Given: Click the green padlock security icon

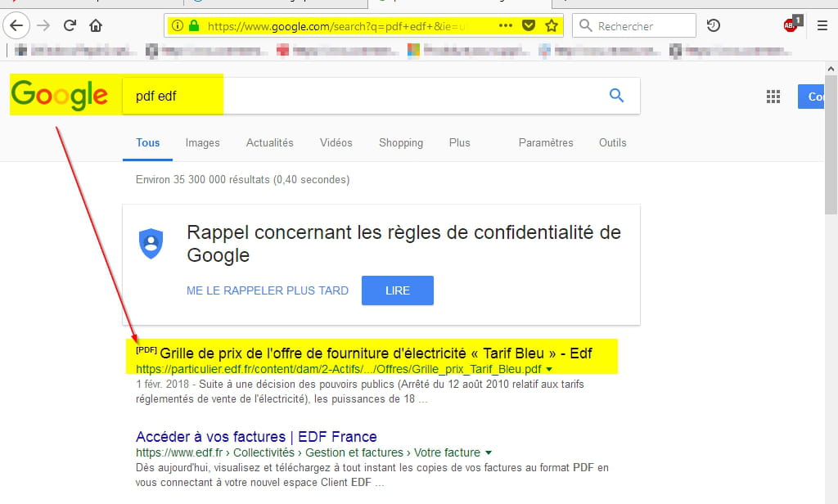Looking at the screenshot, I should (x=194, y=25).
